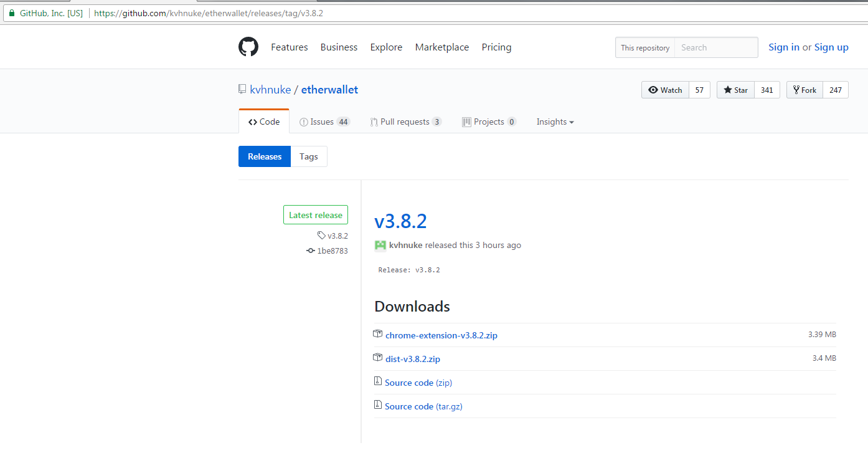
Task: Switch to the Tags view
Action: click(309, 156)
